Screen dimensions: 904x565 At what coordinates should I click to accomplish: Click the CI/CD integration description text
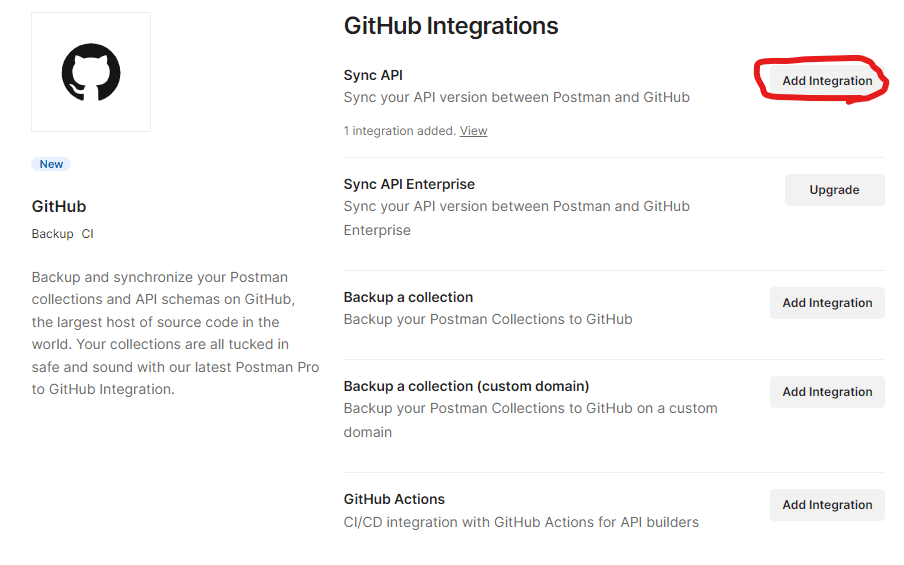(521, 522)
